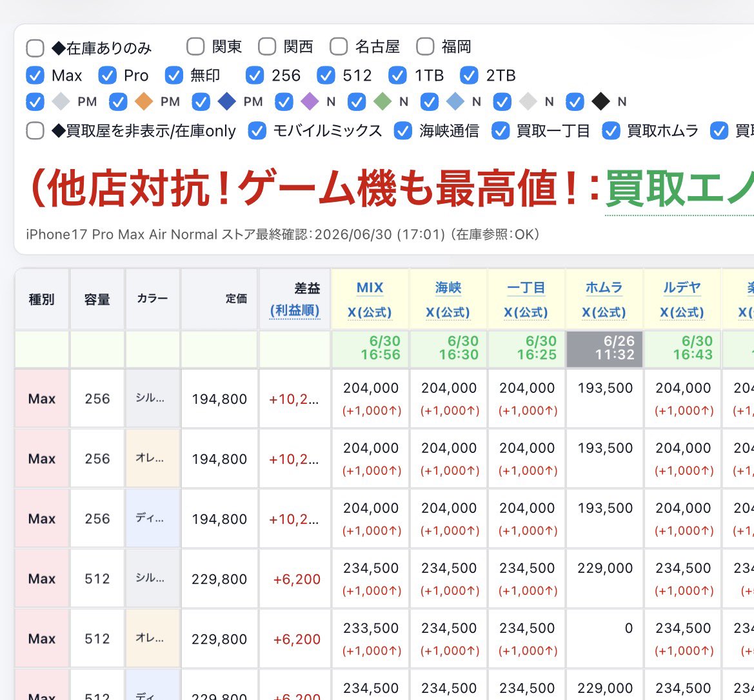
Task: Toggle light blue diamond N color checkbox
Action: click(429, 102)
